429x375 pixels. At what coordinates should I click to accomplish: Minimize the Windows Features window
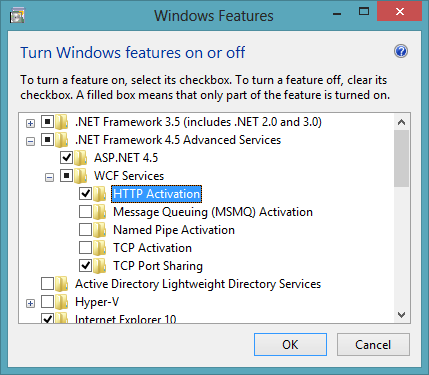(337, 13)
